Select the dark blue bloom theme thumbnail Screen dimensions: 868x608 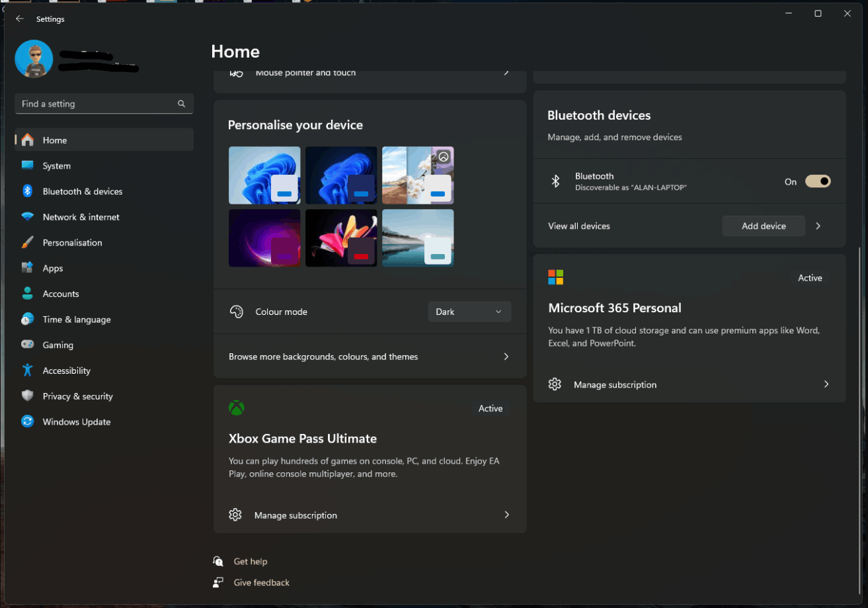coord(341,175)
